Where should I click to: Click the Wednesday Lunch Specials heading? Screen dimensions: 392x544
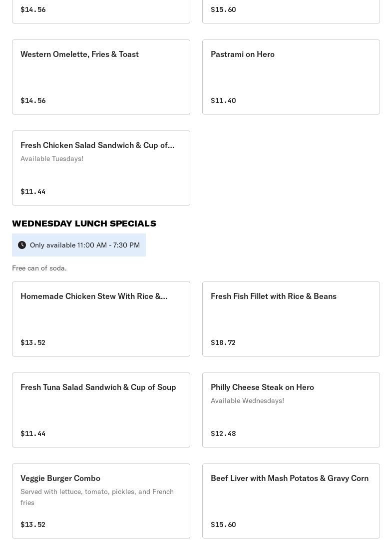tap(84, 223)
